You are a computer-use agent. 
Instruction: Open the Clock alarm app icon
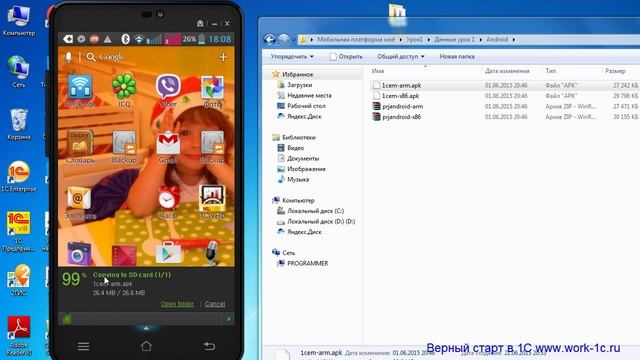pos(168,199)
